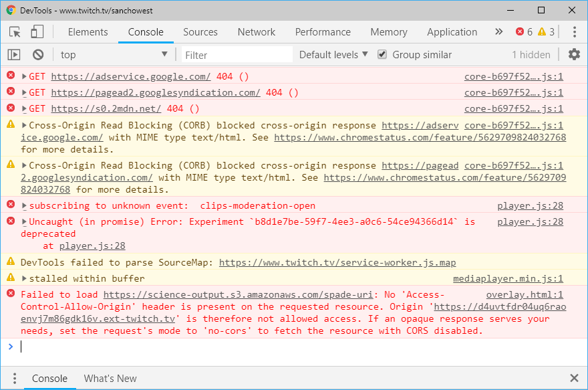
Task: Select the Console tab at top
Action: 146,32
